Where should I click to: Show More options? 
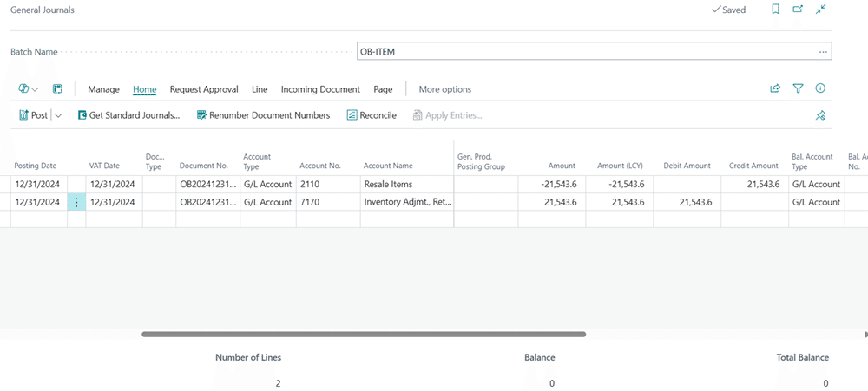click(445, 89)
